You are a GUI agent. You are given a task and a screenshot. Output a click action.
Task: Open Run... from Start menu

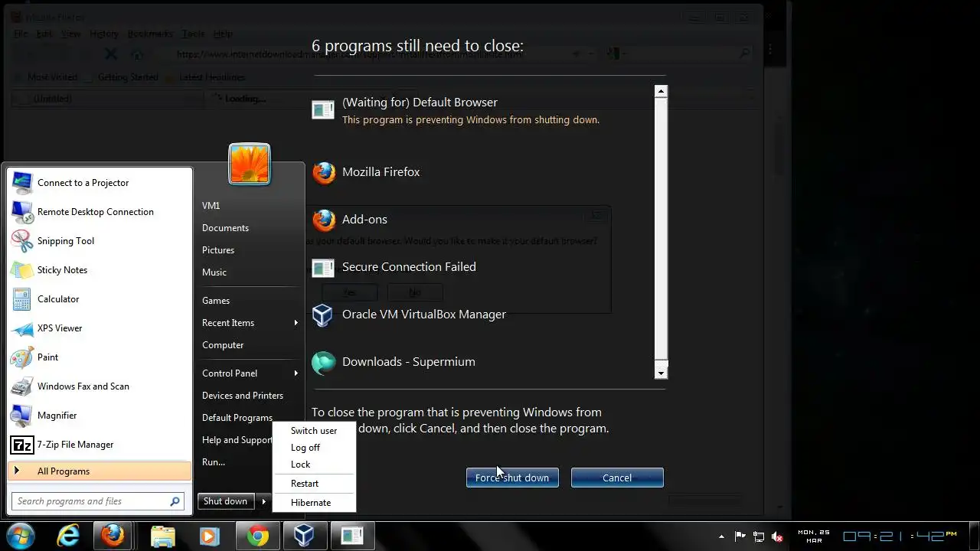(x=214, y=462)
